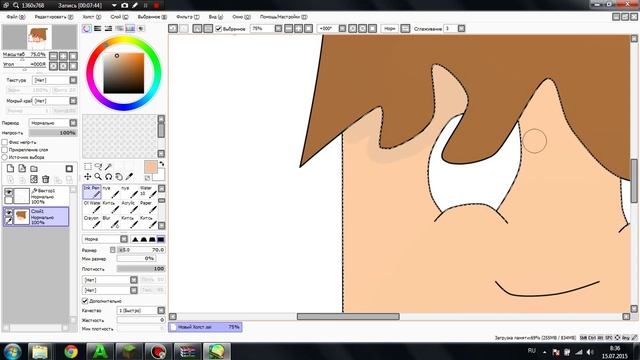Viewport: 640px width, 360px height.
Task: Click the navigator canvas thumbnail
Action: (x=39, y=37)
